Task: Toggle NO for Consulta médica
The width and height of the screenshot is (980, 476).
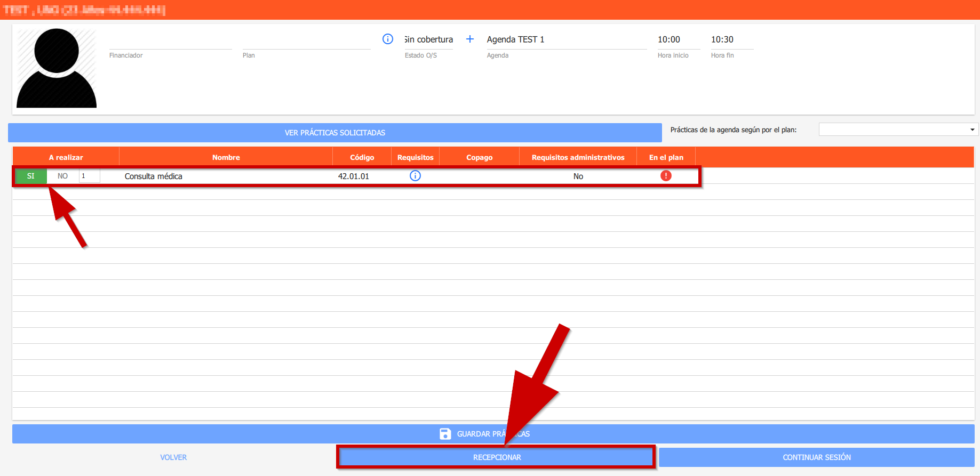Action: click(x=62, y=176)
